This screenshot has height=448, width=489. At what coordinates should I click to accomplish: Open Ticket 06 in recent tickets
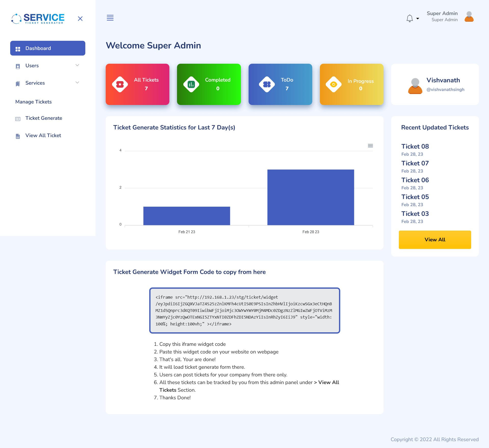click(x=415, y=180)
